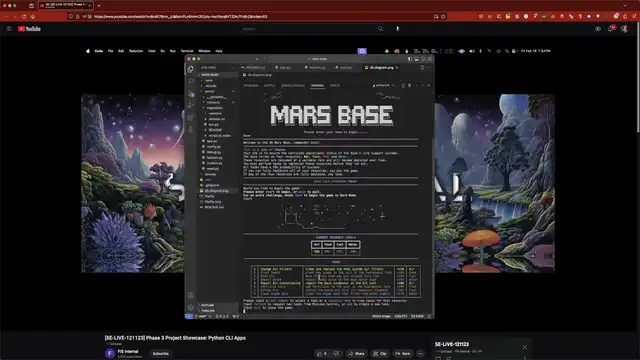Bookmark this page with the star icon

coord(443,16)
